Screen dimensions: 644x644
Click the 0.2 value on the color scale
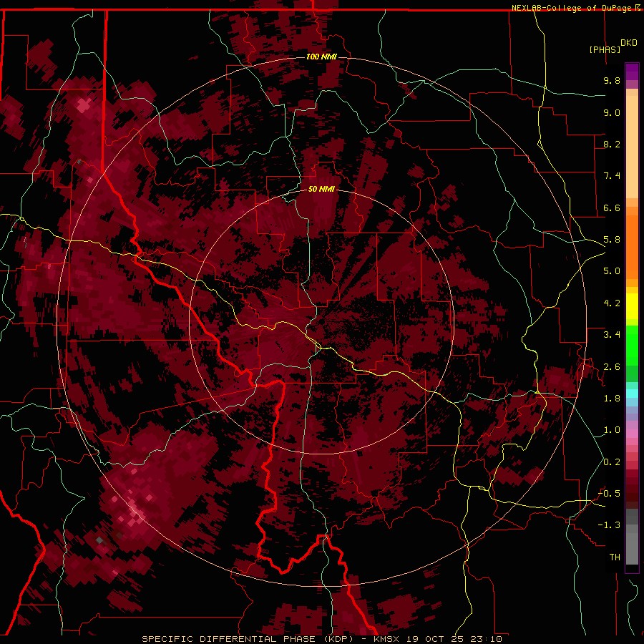pos(612,462)
